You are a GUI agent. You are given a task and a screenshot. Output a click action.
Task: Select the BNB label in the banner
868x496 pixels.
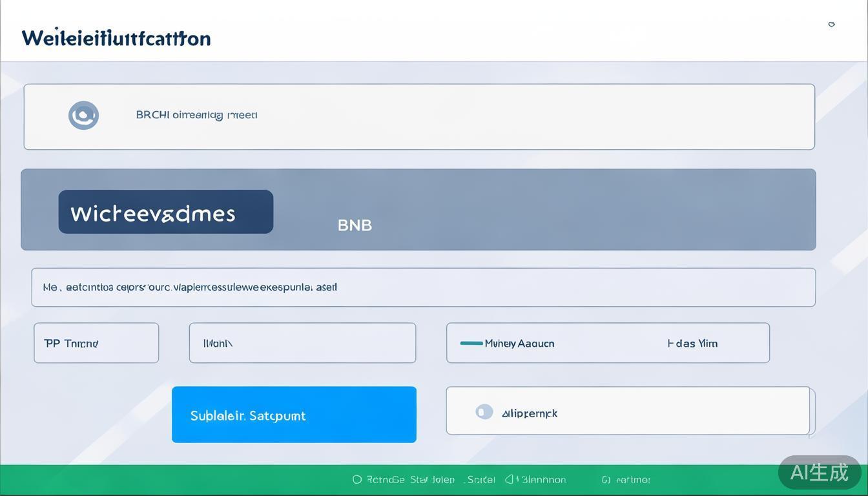pos(355,225)
